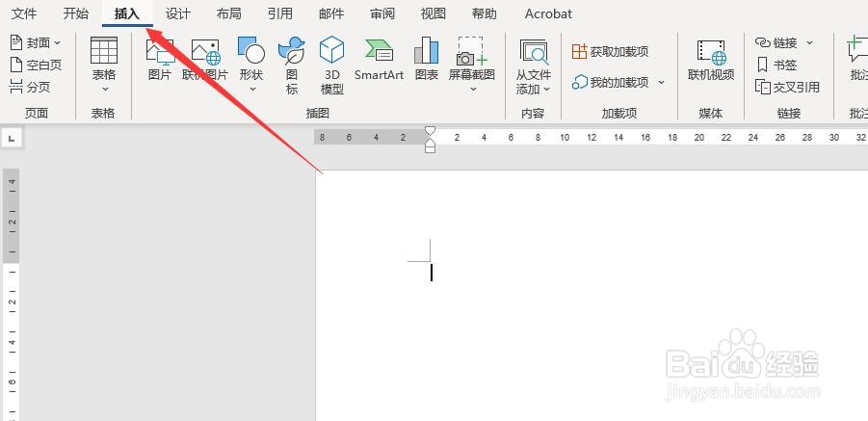Image resolution: width=868 pixels, height=421 pixels.
Task: Open the 审阅 tab
Action: coord(382,13)
